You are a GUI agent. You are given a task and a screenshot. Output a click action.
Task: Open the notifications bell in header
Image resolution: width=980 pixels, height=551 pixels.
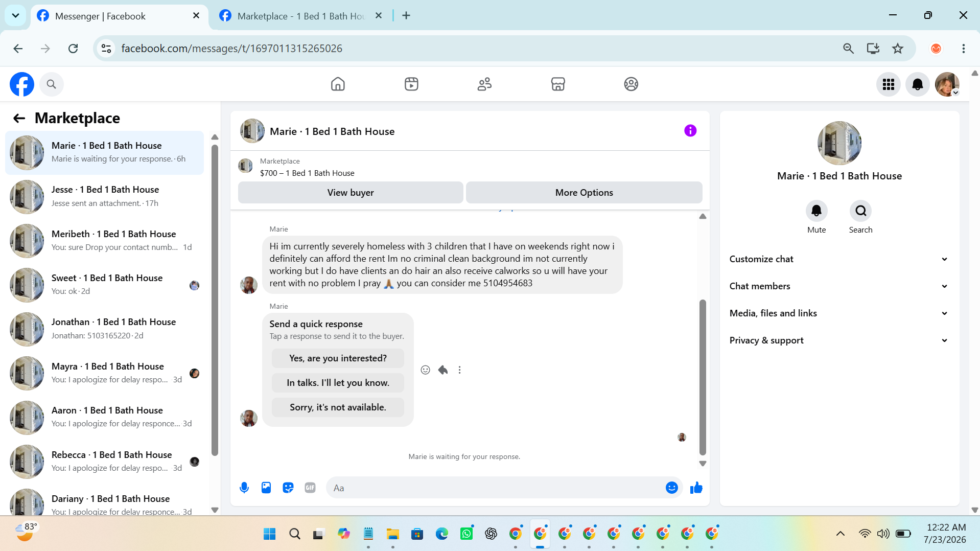(918, 84)
